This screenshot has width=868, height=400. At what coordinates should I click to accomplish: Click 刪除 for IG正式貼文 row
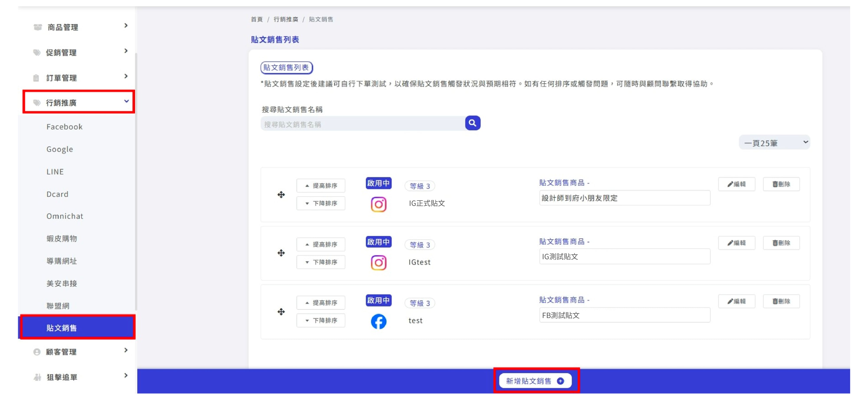coord(781,184)
